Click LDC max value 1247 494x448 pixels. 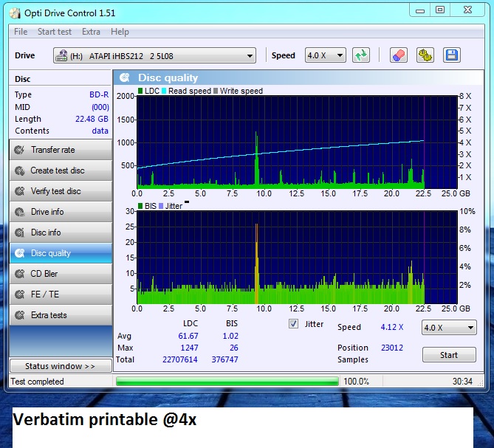(189, 348)
